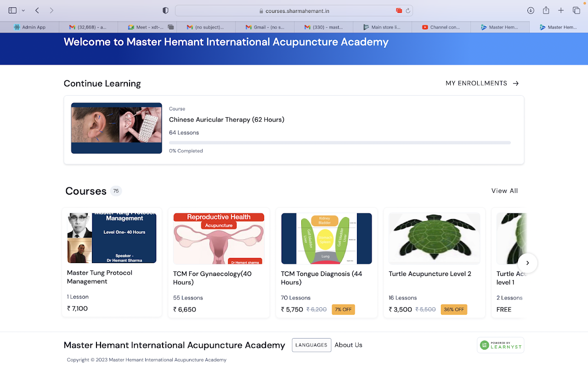Click Powered by Learnyst logo

(x=500, y=345)
